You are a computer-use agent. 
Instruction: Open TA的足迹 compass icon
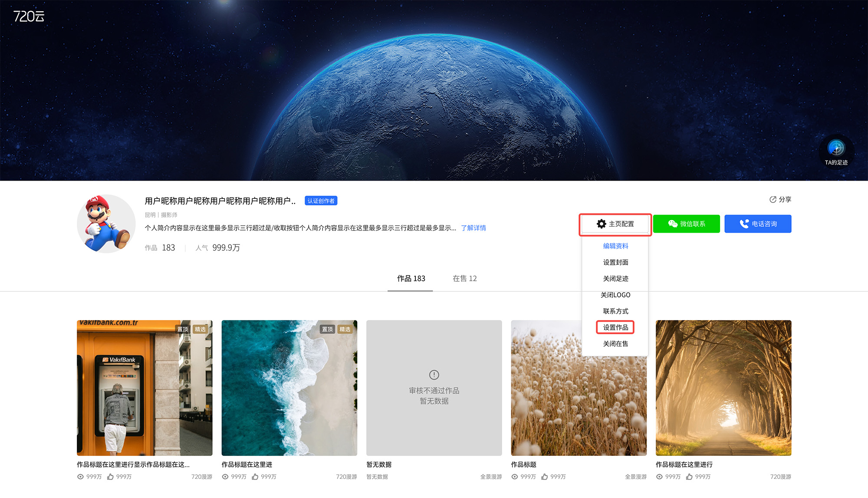(x=836, y=148)
